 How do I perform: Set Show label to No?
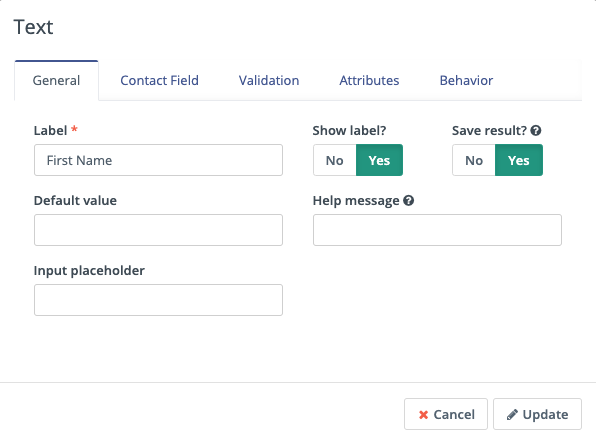pyautogui.click(x=334, y=160)
